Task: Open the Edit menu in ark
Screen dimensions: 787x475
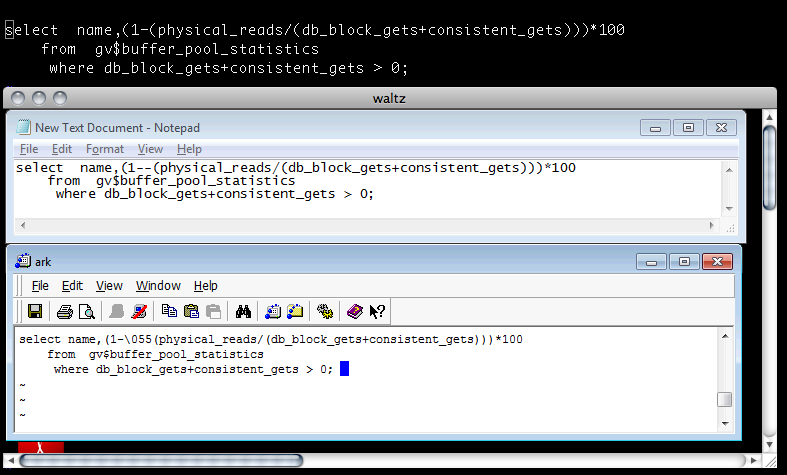Action: point(72,286)
